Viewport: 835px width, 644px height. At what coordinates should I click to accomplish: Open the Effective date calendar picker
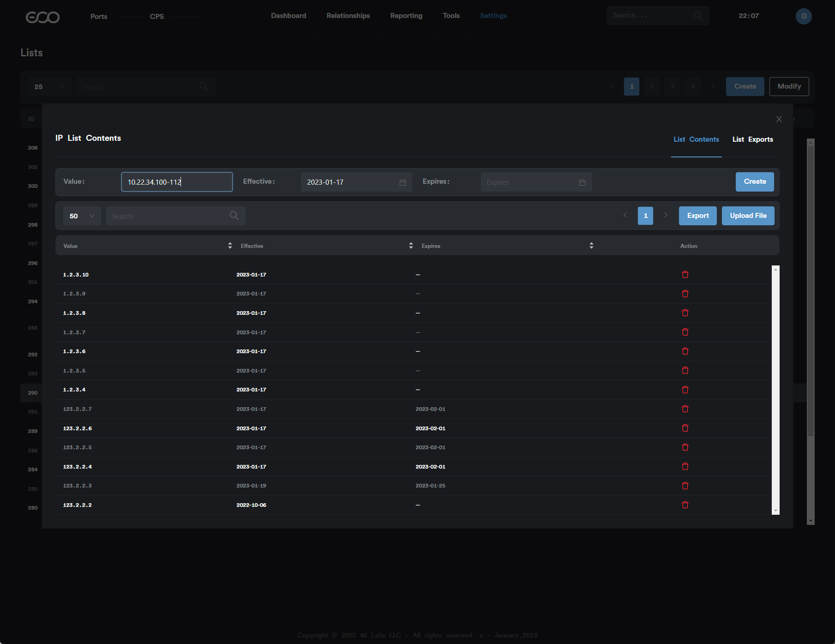[x=402, y=182]
